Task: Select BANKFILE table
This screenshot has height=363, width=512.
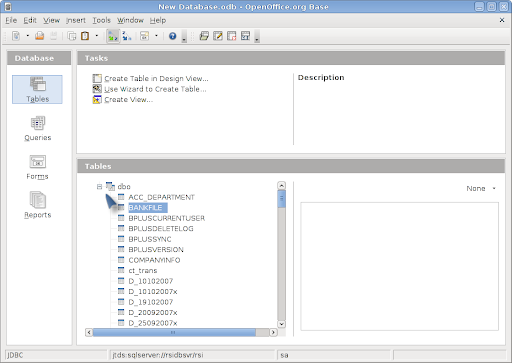Action: (x=148, y=208)
